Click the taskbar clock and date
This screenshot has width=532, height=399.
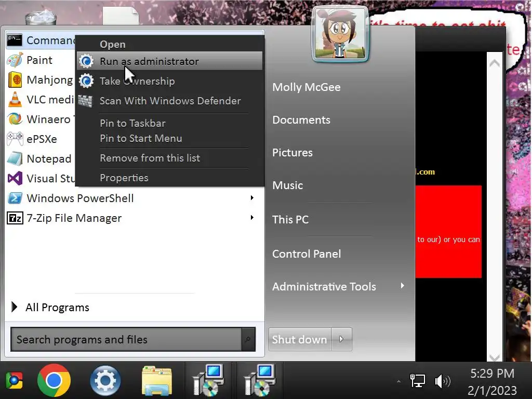(493, 381)
